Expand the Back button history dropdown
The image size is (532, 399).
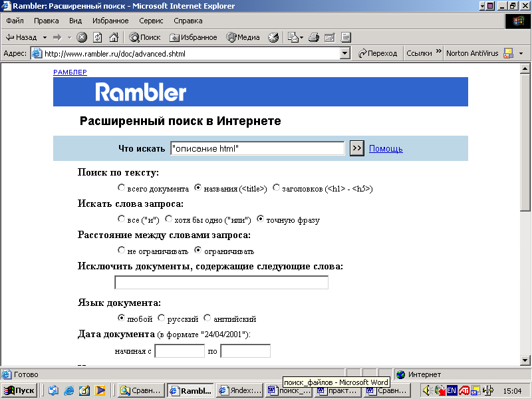(x=45, y=37)
